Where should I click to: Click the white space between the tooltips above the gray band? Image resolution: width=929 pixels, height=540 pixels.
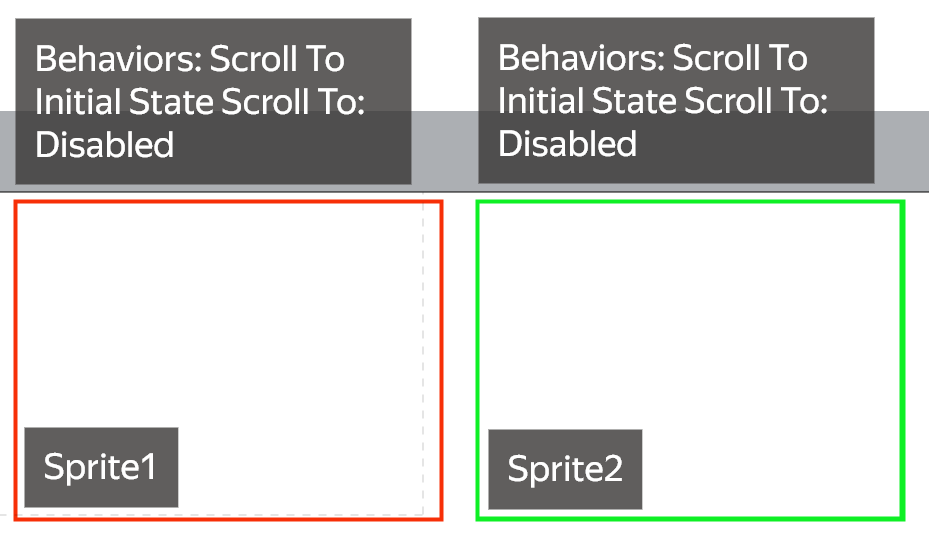point(445,59)
